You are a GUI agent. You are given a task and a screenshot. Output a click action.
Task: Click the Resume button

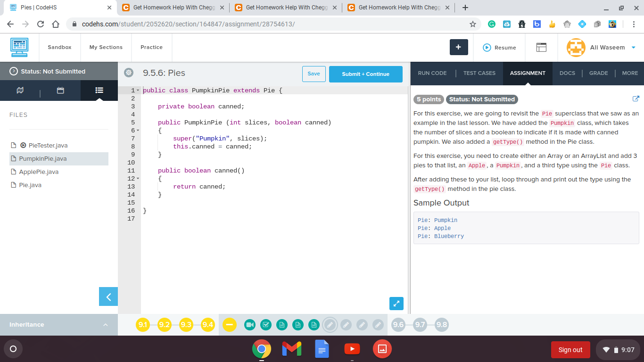tap(500, 47)
